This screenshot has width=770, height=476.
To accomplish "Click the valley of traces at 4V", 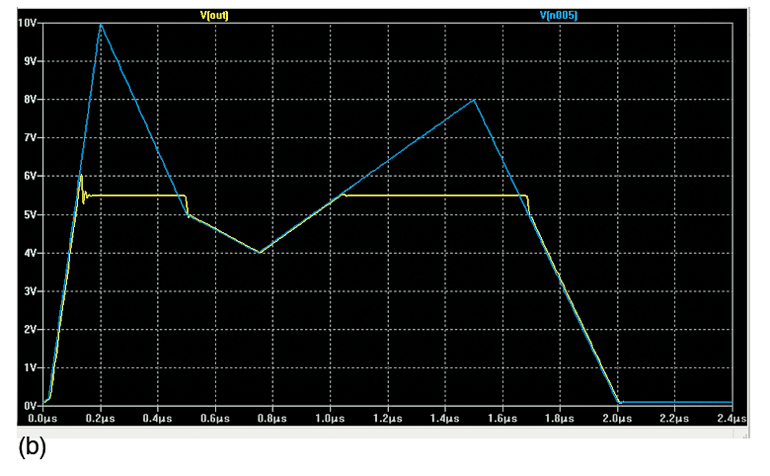I will (259, 252).
